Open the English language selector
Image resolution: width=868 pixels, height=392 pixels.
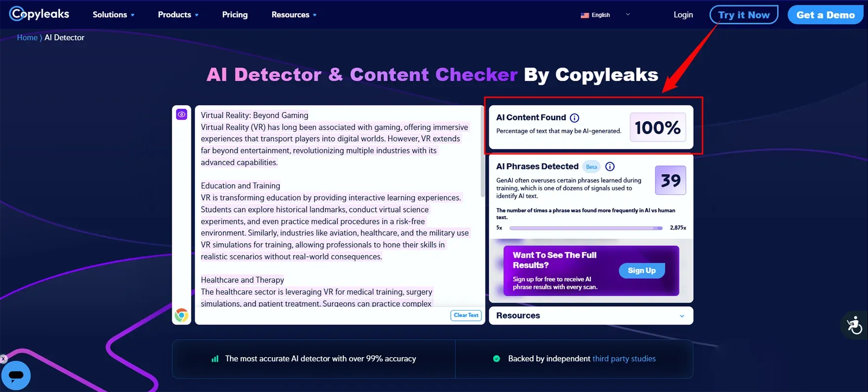point(606,15)
